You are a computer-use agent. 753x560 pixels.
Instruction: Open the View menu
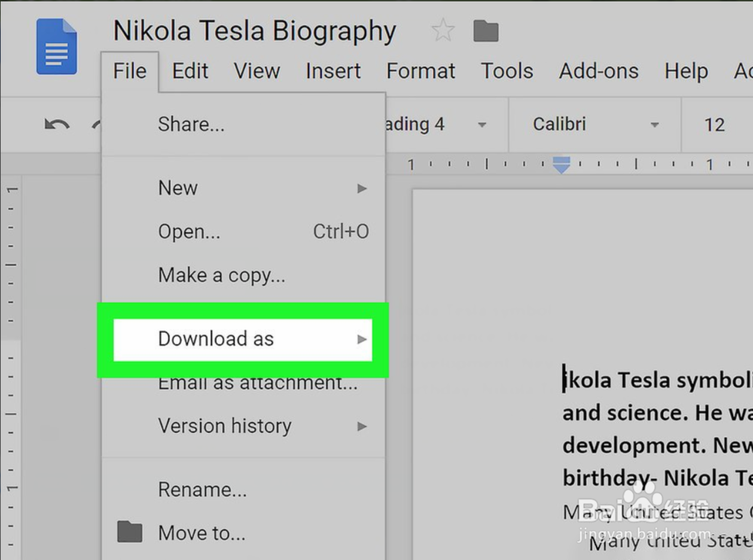(257, 71)
